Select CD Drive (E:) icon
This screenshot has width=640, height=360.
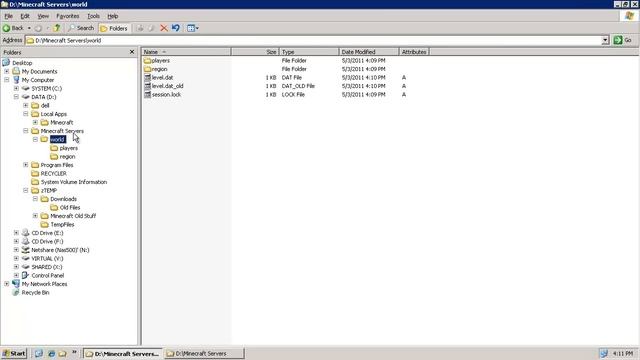[x=25, y=233]
